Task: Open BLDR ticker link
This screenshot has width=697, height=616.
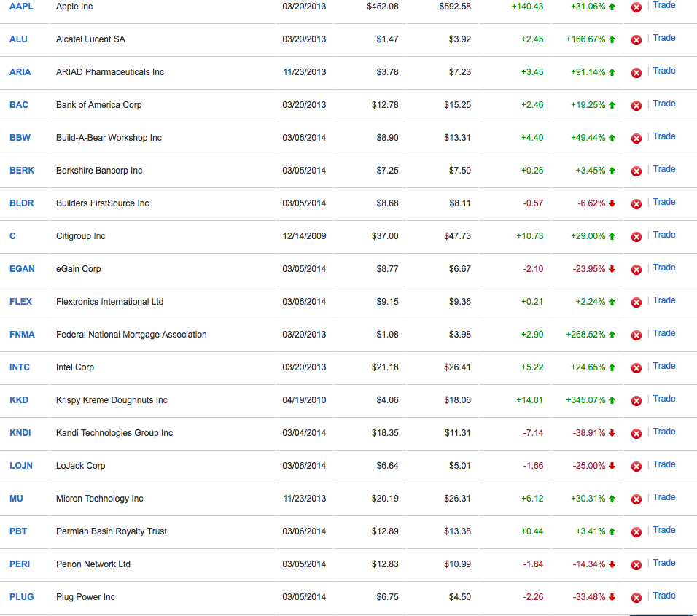Action: (x=22, y=203)
